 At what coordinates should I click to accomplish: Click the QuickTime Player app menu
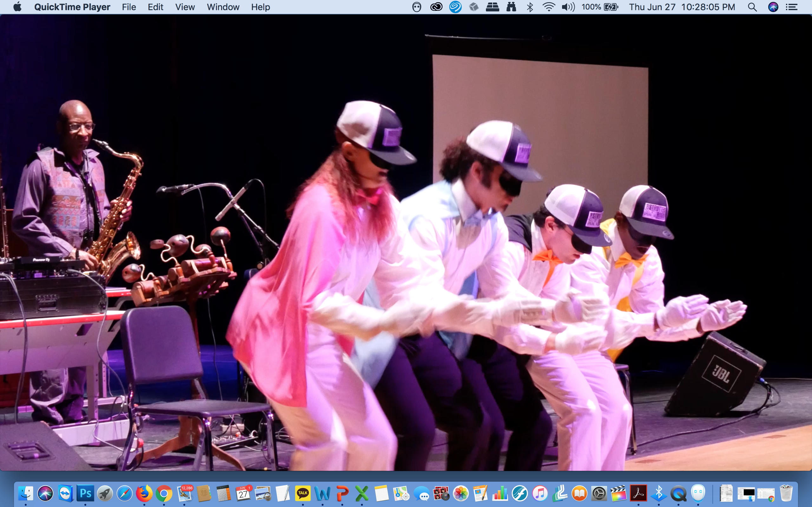[72, 7]
